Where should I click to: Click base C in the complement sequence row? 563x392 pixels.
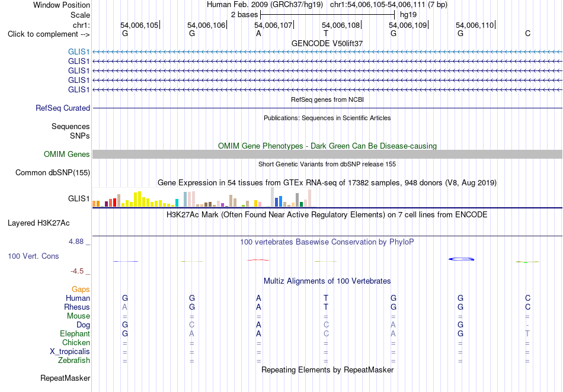(x=527, y=33)
